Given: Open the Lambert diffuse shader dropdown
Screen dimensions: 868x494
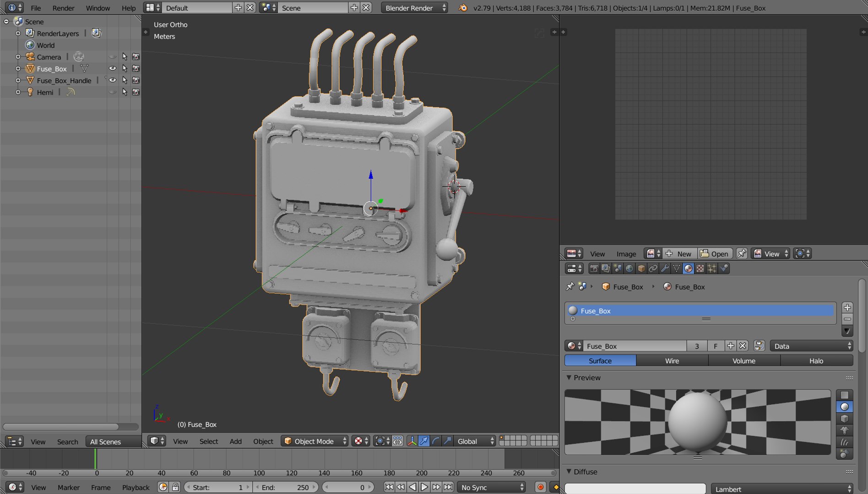Looking at the screenshot, I should tap(782, 489).
